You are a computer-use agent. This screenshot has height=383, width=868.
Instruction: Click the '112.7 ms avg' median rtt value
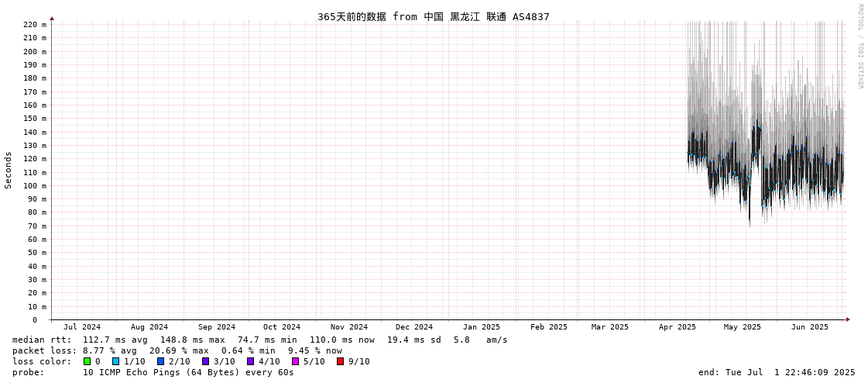(115, 340)
